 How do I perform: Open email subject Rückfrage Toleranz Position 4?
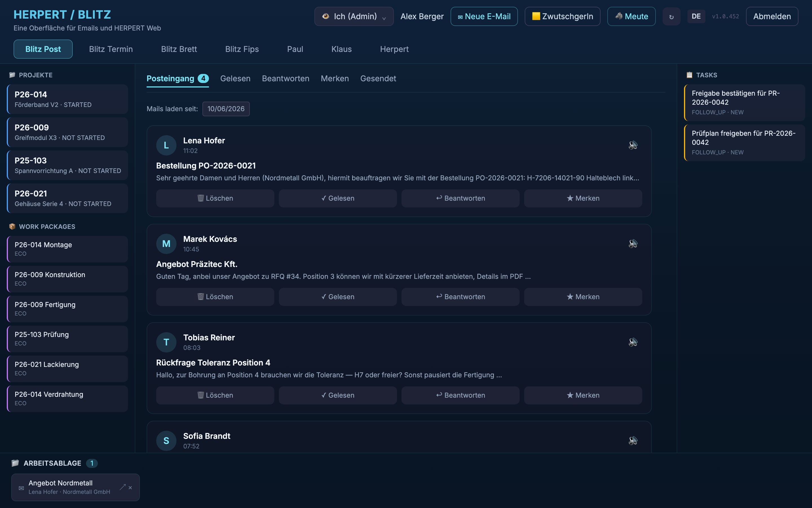pos(213,363)
